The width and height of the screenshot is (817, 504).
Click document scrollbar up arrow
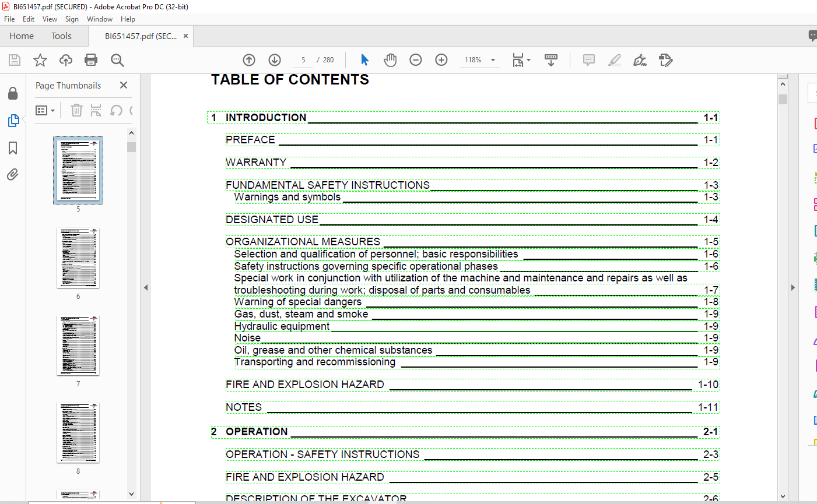point(783,84)
